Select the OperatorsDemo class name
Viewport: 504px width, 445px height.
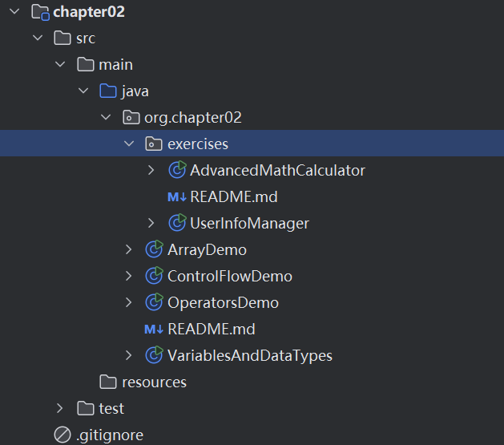(x=223, y=303)
